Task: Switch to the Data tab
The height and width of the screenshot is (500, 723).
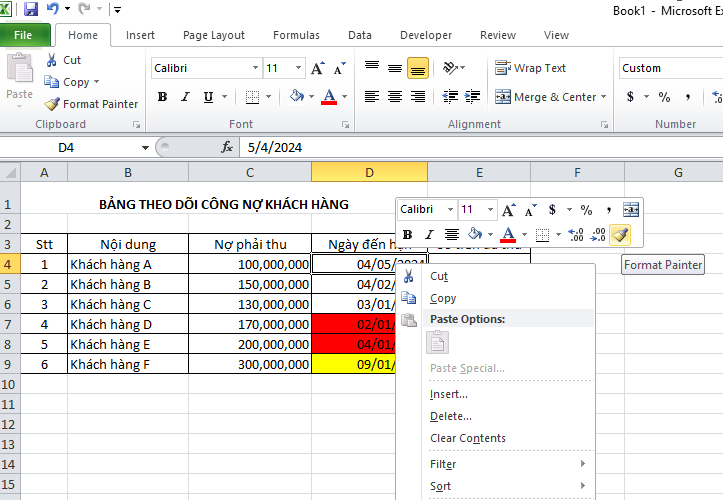Action: point(360,35)
